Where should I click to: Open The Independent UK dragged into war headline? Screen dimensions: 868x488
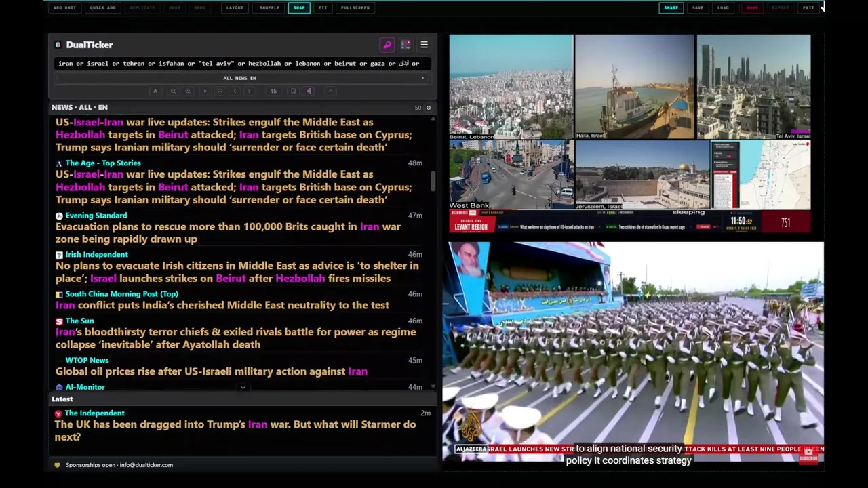[235, 431]
